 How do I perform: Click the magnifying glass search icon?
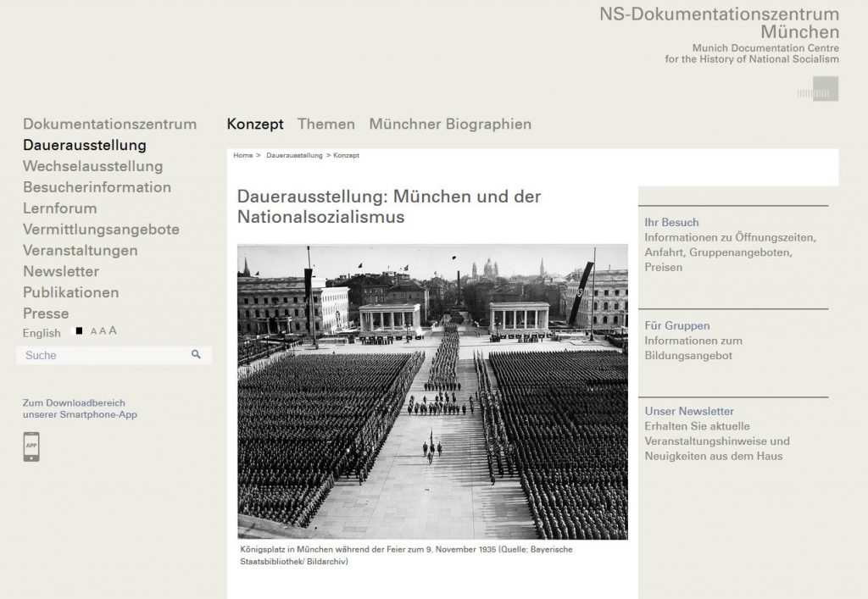click(196, 355)
